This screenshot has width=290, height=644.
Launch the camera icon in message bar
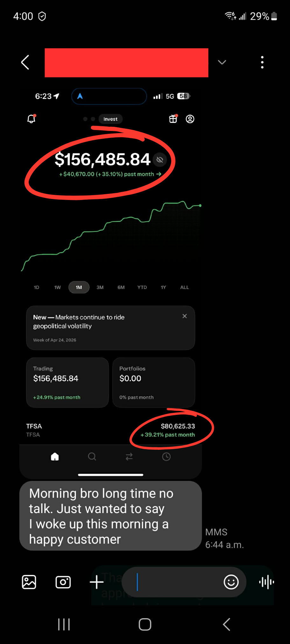[63, 582]
